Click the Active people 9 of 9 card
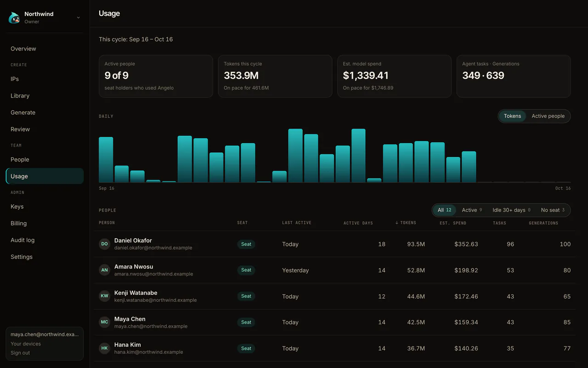 click(x=156, y=76)
